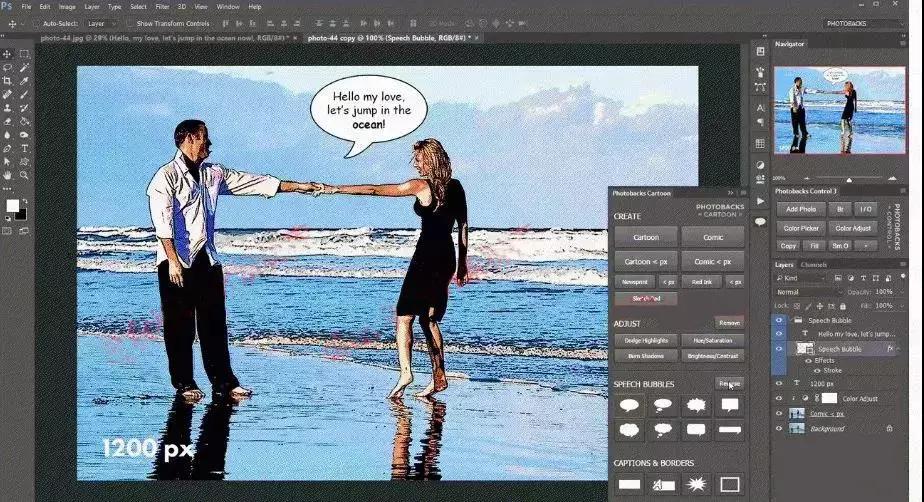Click the Comic button under Create
This screenshot has width=924, height=502.
(712, 236)
